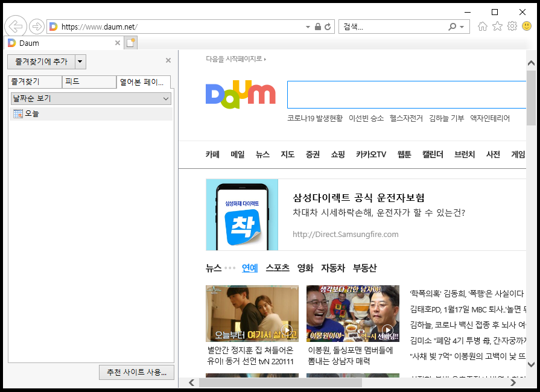Open the 삼성다이렉트 운전자보험 ad banner image
Screen dimensions: 540x392
(x=242, y=215)
